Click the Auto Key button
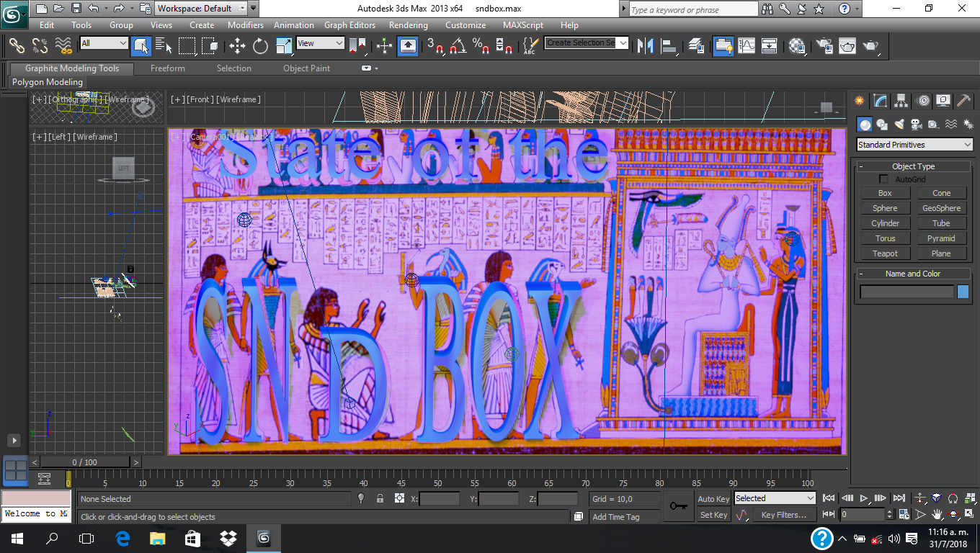 coord(713,498)
